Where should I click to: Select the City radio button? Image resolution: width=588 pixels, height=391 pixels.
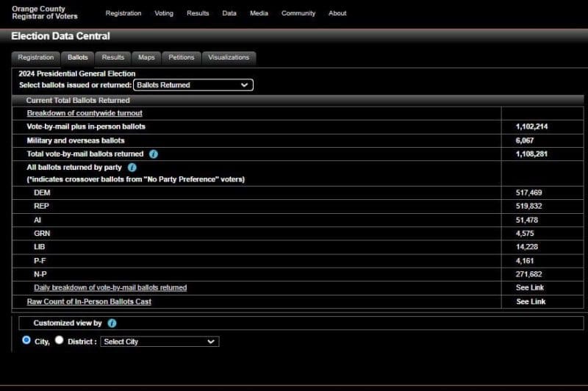(x=27, y=340)
